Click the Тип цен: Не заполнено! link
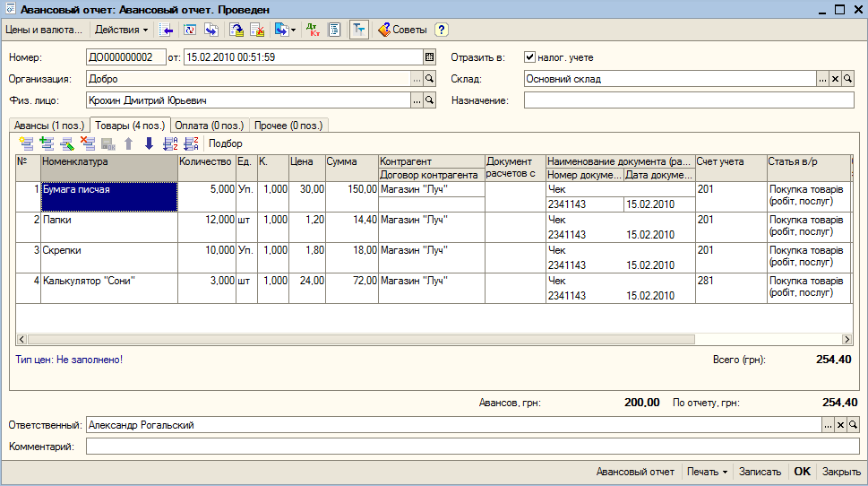Viewport: 868px width, 486px height. click(69, 360)
